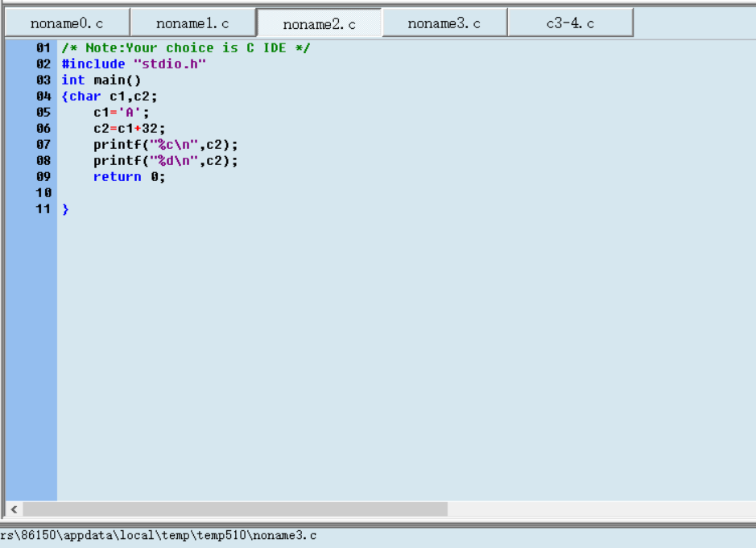This screenshot has height=548, width=756.
Task: Click the printf with "%c\n" format
Action: coord(166,145)
